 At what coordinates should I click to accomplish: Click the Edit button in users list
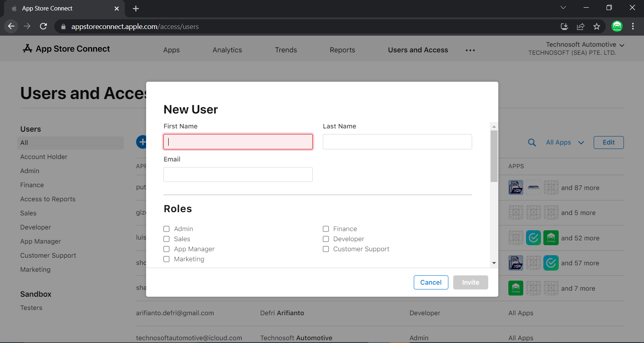(x=608, y=143)
